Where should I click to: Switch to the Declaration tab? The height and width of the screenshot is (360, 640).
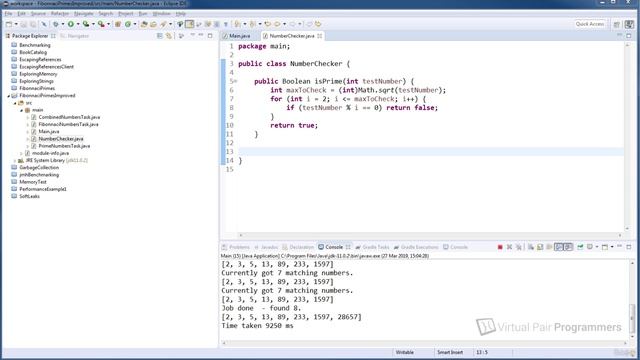[298, 247]
